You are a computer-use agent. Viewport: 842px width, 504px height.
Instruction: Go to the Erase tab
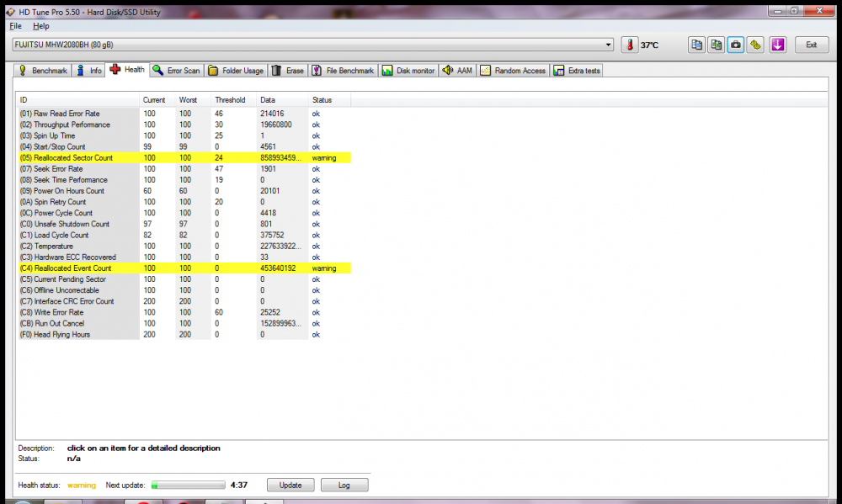click(287, 71)
